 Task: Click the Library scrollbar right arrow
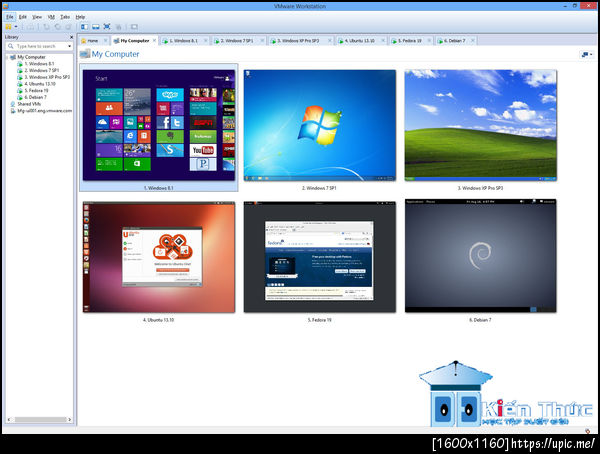pos(70,420)
